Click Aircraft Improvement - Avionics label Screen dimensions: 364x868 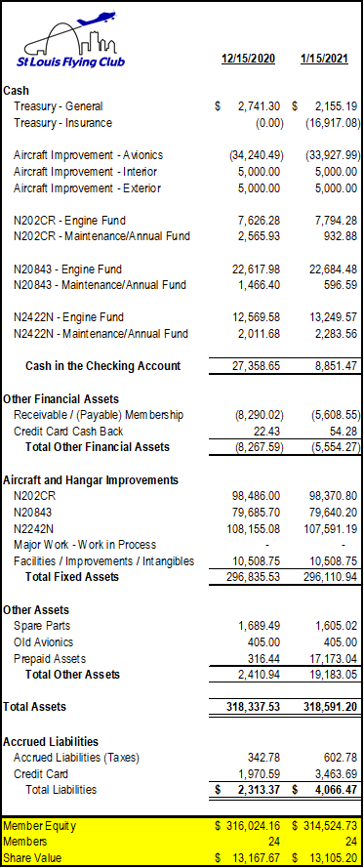click(89, 155)
